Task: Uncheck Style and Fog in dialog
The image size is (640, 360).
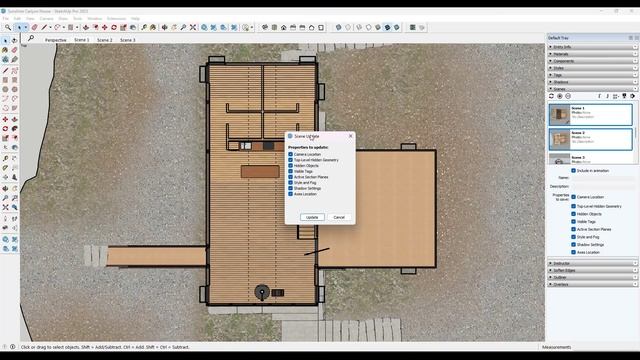Action: tap(291, 182)
